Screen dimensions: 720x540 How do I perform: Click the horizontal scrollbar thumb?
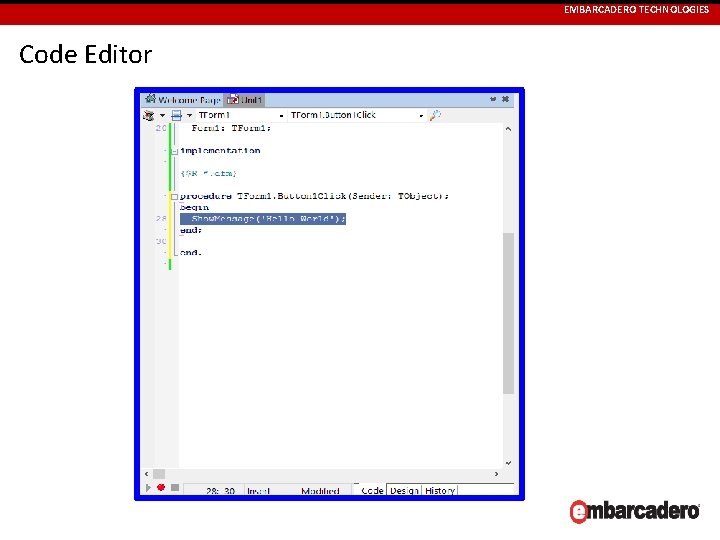pyautogui.click(x=159, y=474)
